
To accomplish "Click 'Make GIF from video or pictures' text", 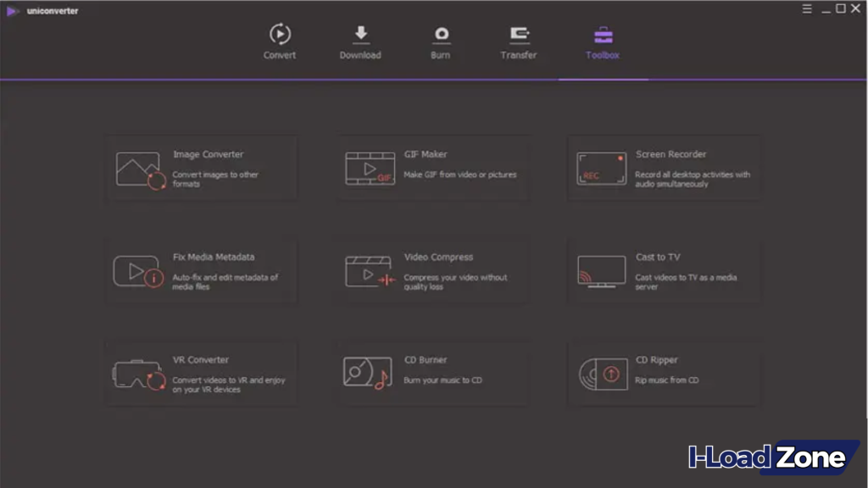I will click(x=460, y=175).
